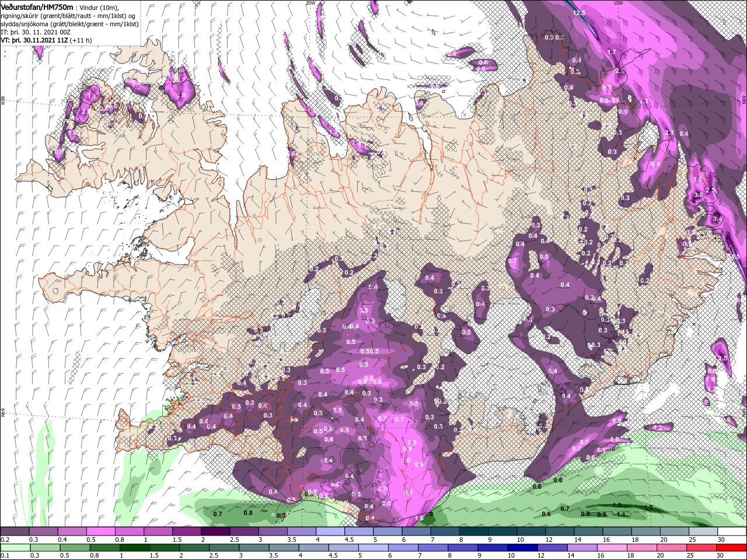Pick snow legend swatch between 2 and 2.5
Viewport: 747px width, 560px height.
(215, 531)
